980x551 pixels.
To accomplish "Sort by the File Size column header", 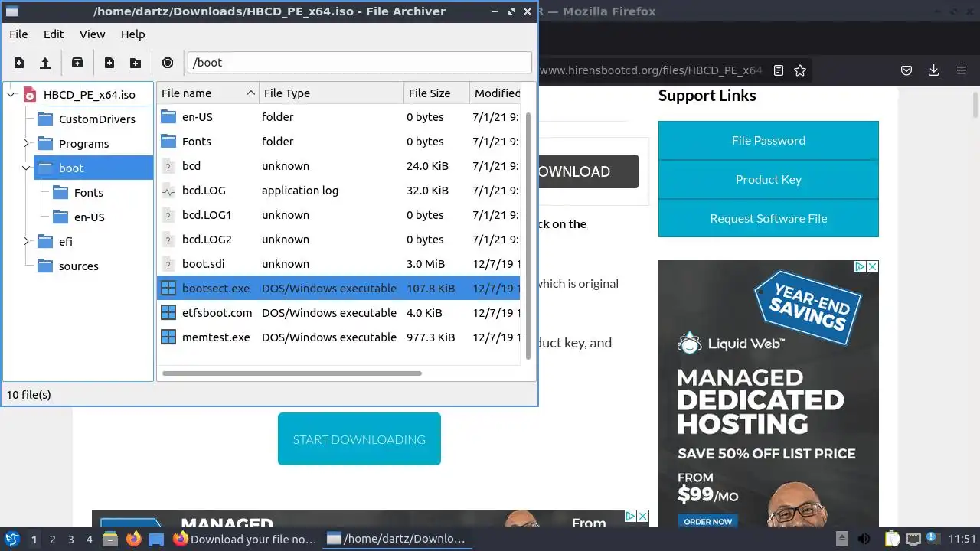I will click(436, 93).
